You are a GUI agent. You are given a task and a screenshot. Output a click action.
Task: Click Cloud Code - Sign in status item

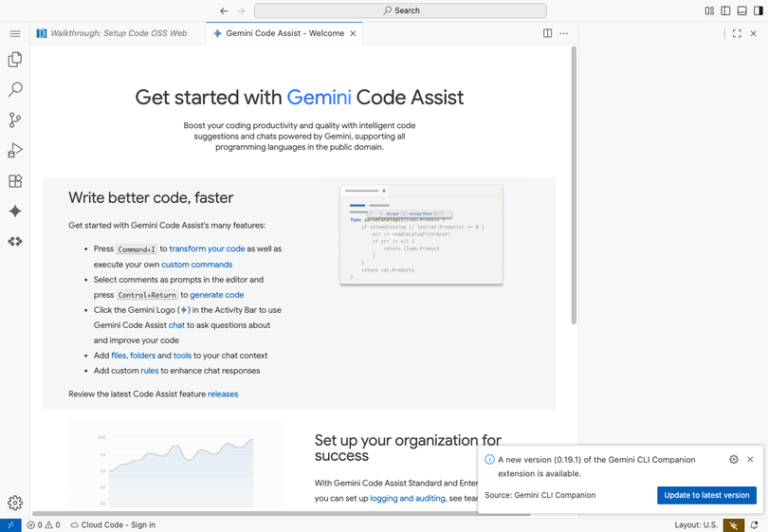pos(113,525)
